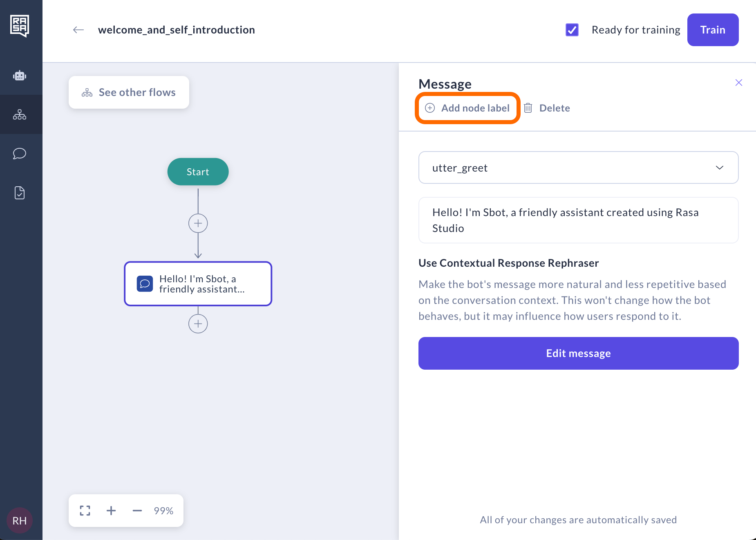Open the flows sidebar icon

pos(20,114)
